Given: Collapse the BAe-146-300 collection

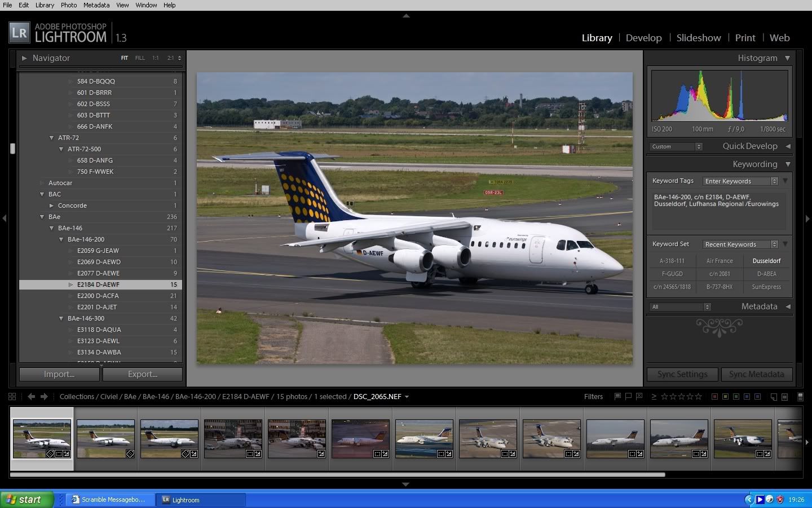Looking at the screenshot, I should (x=61, y=318).
